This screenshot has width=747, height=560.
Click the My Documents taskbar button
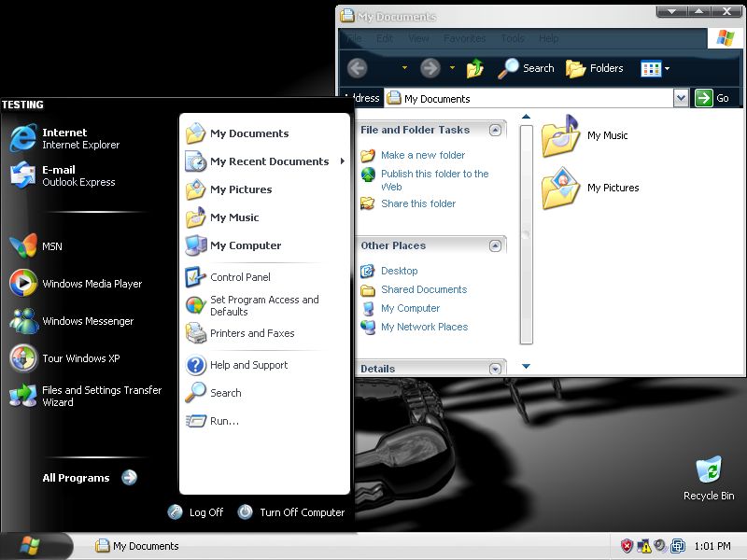(137, 546)
